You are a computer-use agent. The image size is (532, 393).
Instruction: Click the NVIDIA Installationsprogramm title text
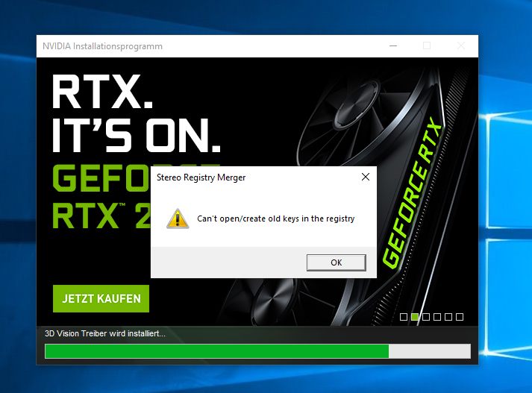click(102, 46)
